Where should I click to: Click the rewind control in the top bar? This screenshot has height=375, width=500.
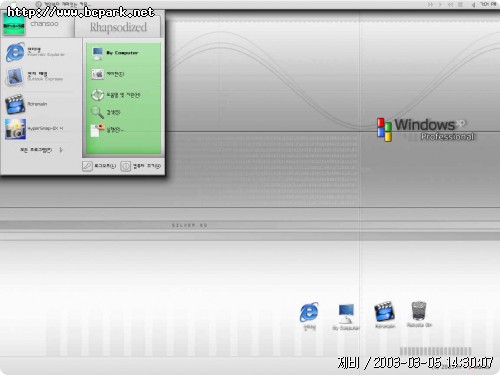(x=450, y=5)
